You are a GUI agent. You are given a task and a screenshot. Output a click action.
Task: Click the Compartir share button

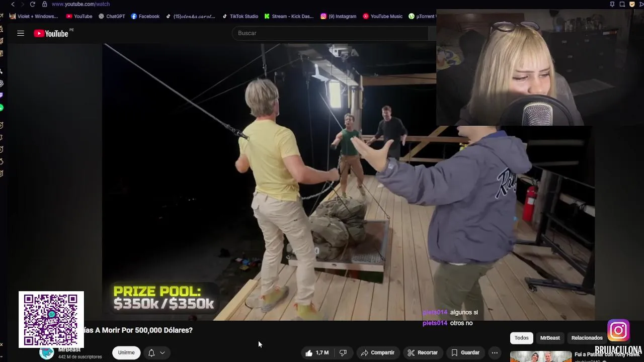coord(378,353)
